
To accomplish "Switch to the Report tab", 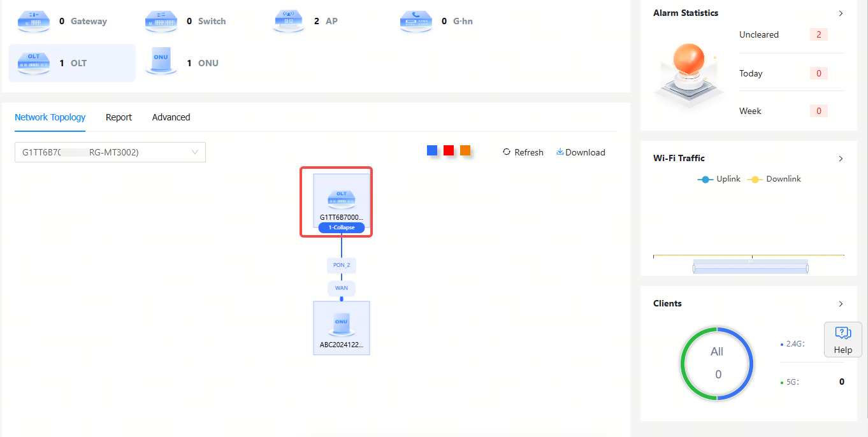I will click(x=119, y=117).
